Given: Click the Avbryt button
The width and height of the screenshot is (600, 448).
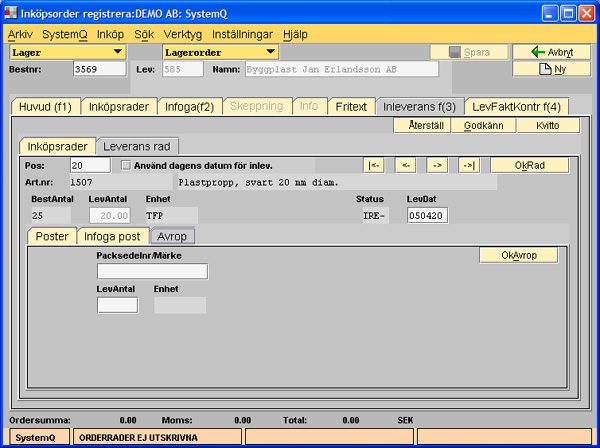Looking at the screenshot, I should click(x=552, y=52).
